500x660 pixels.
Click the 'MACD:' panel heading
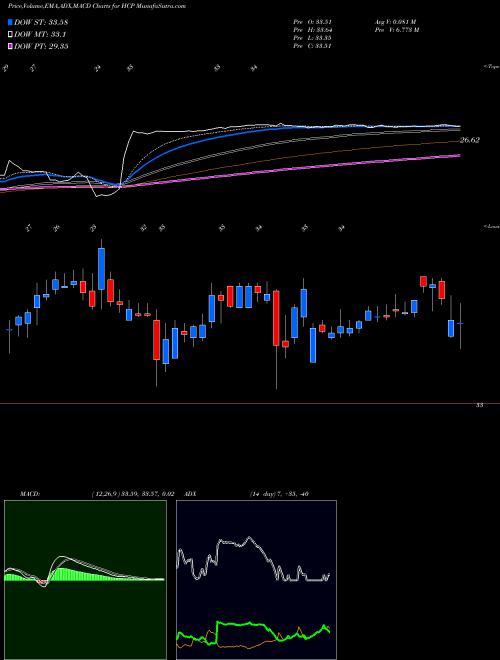[29, 494]
